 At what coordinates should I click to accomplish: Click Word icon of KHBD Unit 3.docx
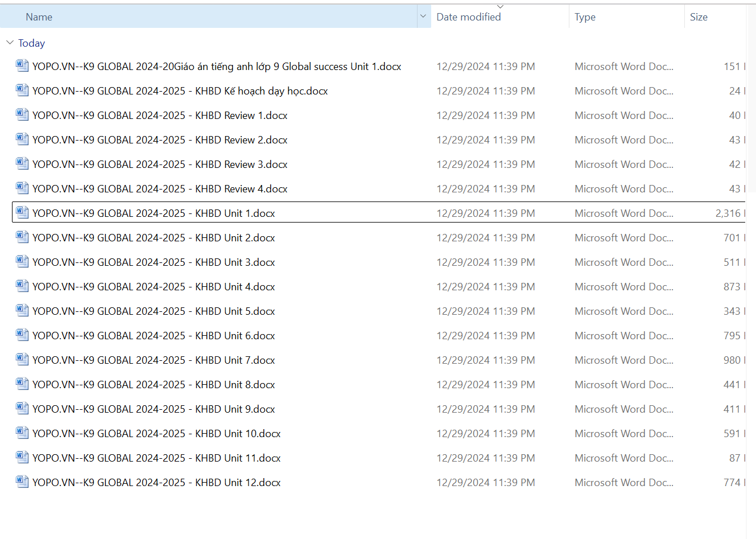22,262
